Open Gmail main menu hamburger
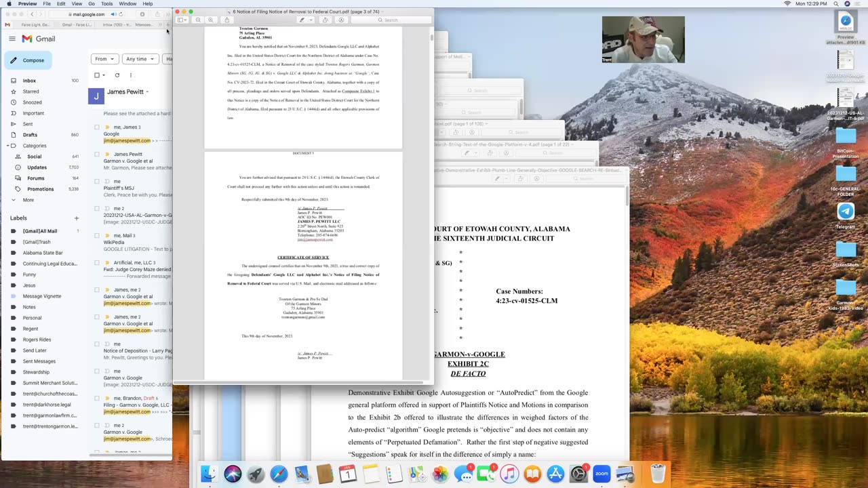The height and width of the screenshot is (488, 868). (x=12, y=39)
